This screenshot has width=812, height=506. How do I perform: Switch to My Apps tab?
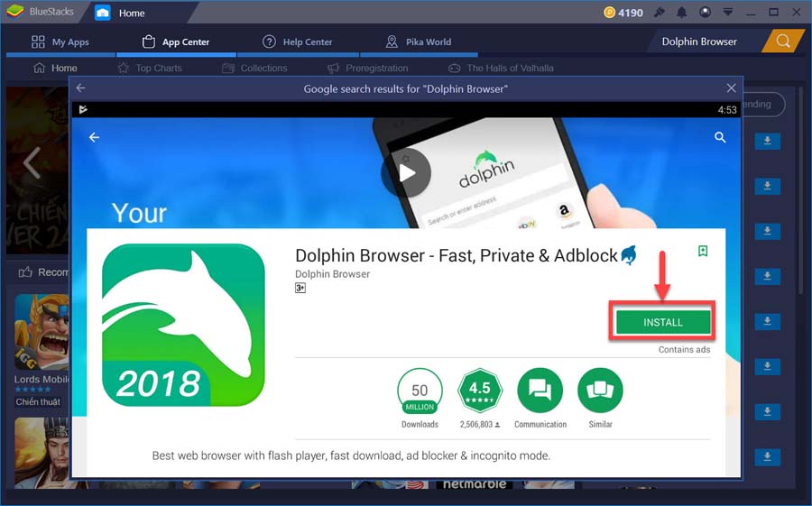(x=60, y=42)
